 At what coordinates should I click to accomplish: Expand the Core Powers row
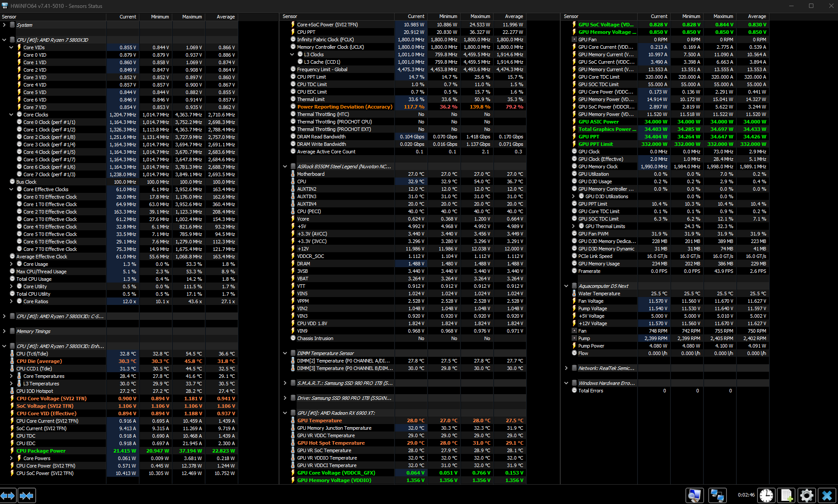11,458
